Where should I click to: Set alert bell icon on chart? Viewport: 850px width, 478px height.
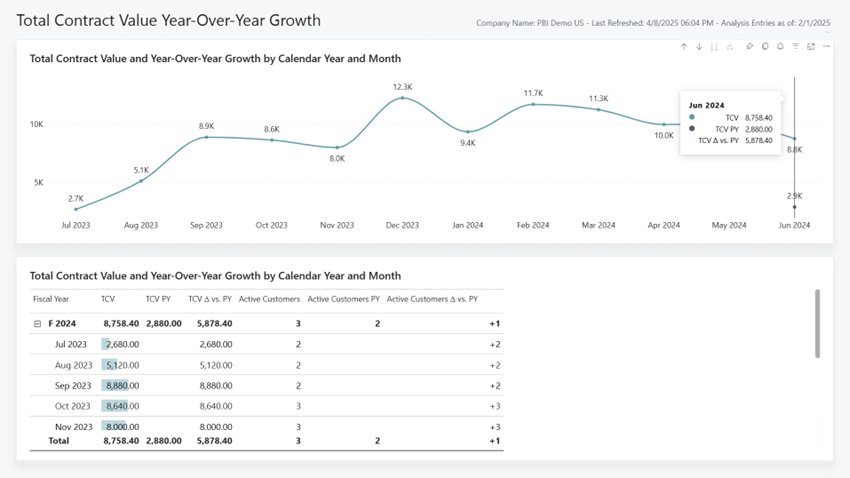pyautogui.click(x=780, y=47)
